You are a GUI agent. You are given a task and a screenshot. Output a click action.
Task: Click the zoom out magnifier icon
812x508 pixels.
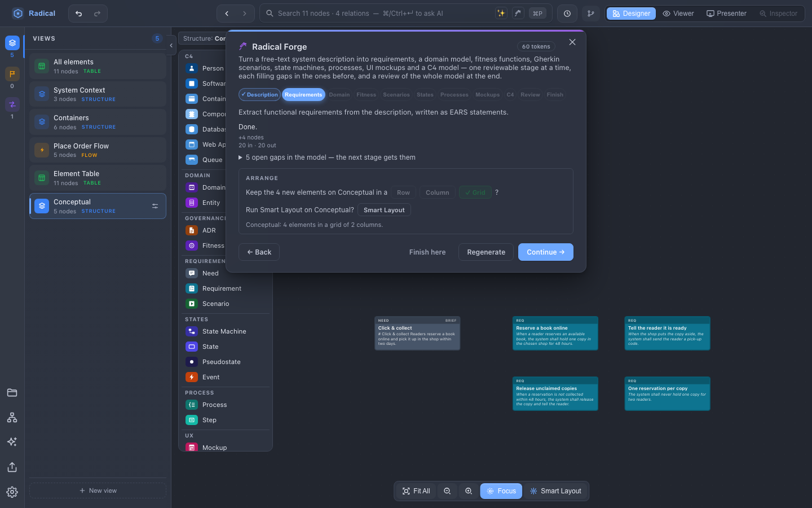pyautogui.click(x=447, y=491)
